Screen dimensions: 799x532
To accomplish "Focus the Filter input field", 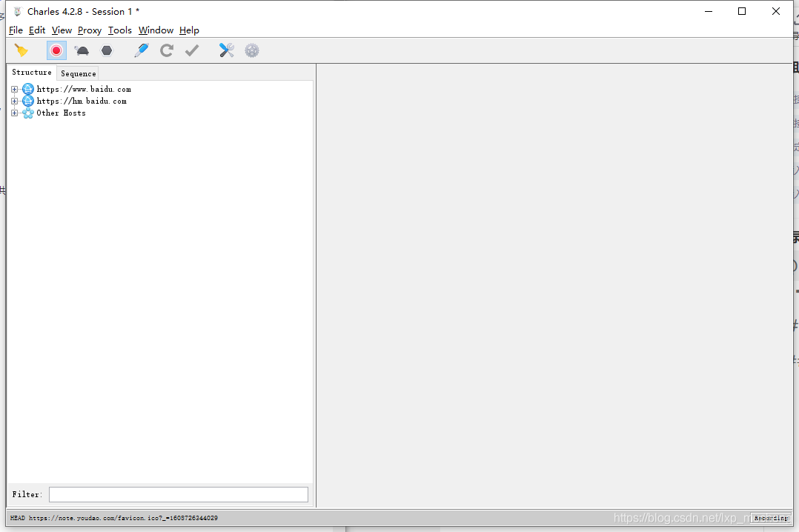I will (179, 494).
